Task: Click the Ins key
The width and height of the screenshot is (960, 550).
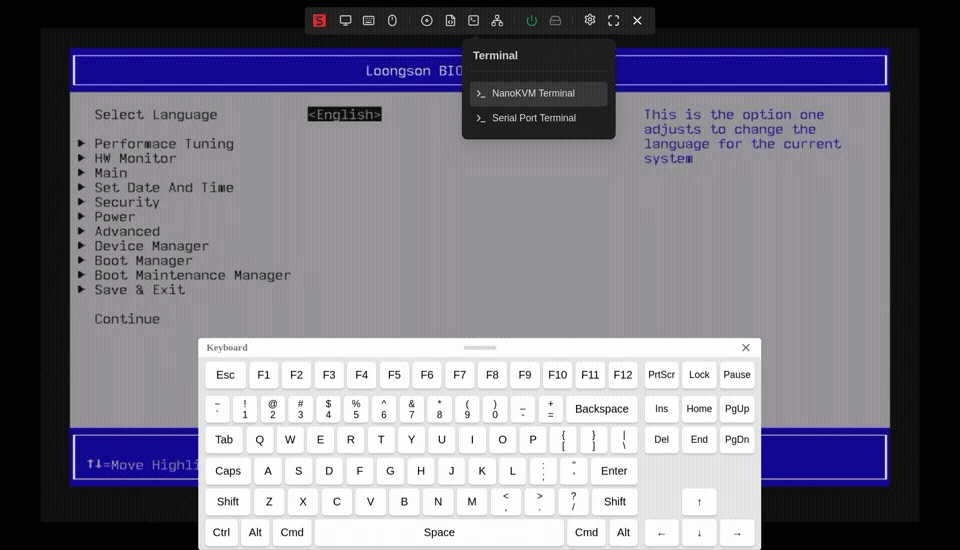Action: click(662, 409)
